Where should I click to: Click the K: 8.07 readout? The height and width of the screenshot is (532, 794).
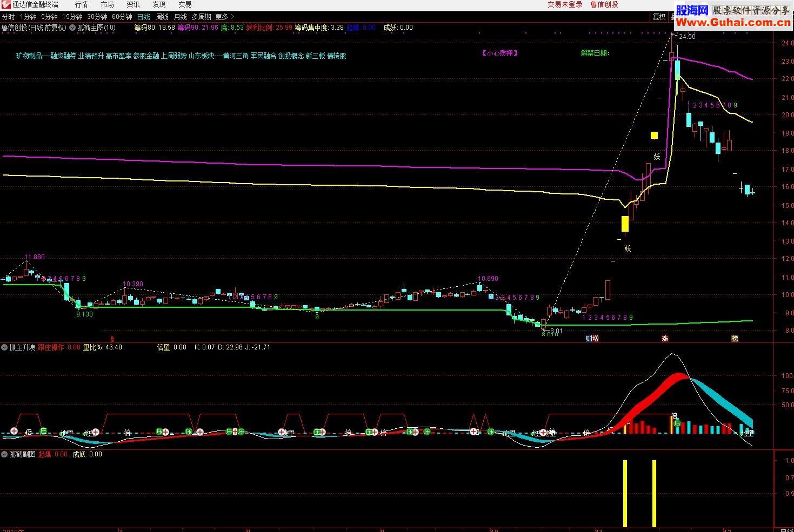pyautogui.click(x=204, y=347)
